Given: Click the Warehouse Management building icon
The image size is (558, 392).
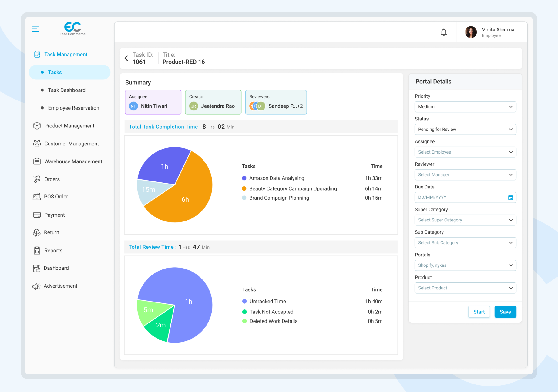Looking at the screenshot, I should pos(37,161).
